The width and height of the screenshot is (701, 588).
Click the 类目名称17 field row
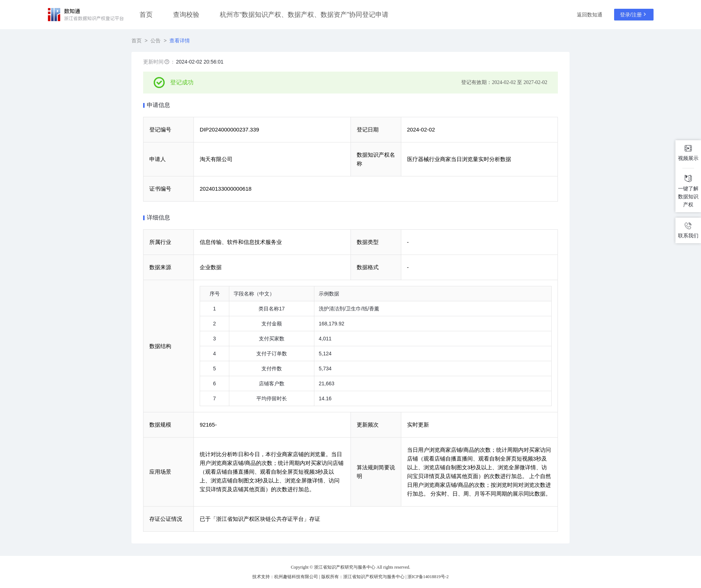376,309
